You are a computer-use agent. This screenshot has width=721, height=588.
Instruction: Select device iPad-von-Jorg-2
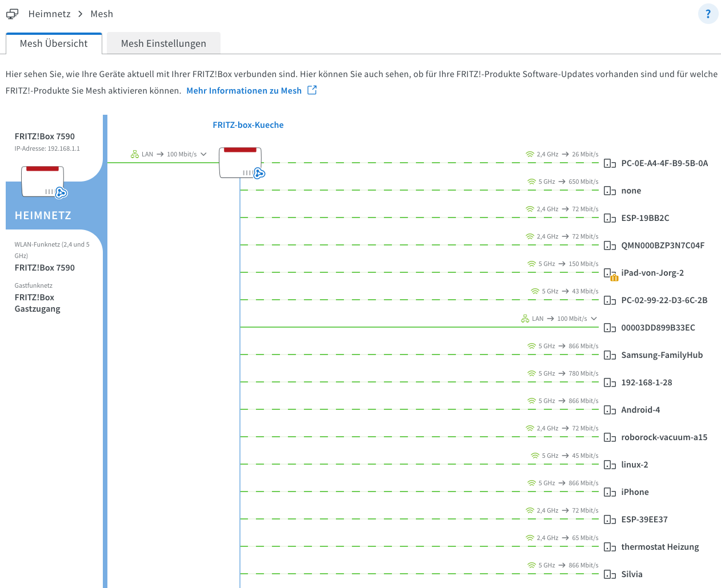click(x=652, y=273)
